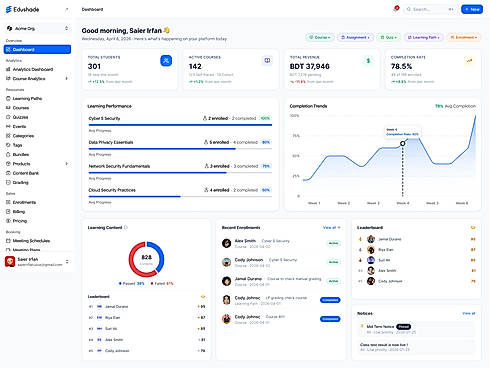Click the Cloud Security Practices progress bar

coord(180,197)
